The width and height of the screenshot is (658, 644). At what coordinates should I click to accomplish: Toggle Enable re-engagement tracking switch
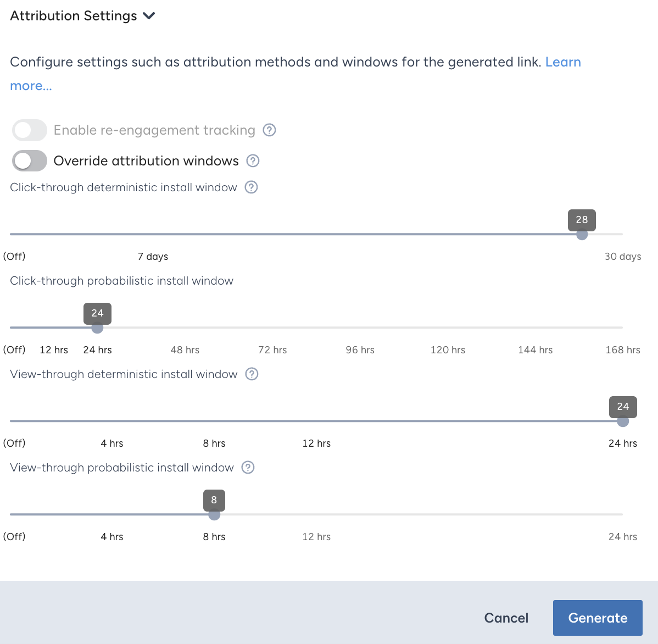(x=29, y=130)
